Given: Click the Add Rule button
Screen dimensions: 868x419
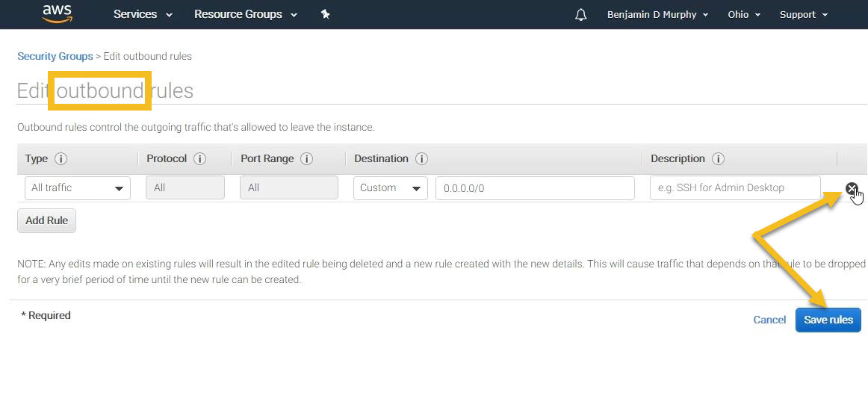Looking at the screenshot, I should 46,220.
